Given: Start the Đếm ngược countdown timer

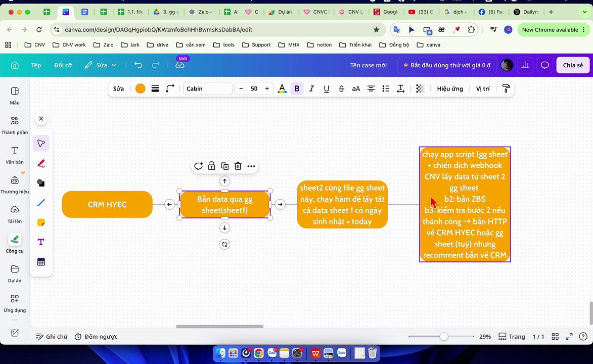Looking at the screenshot, I should 96,336.
